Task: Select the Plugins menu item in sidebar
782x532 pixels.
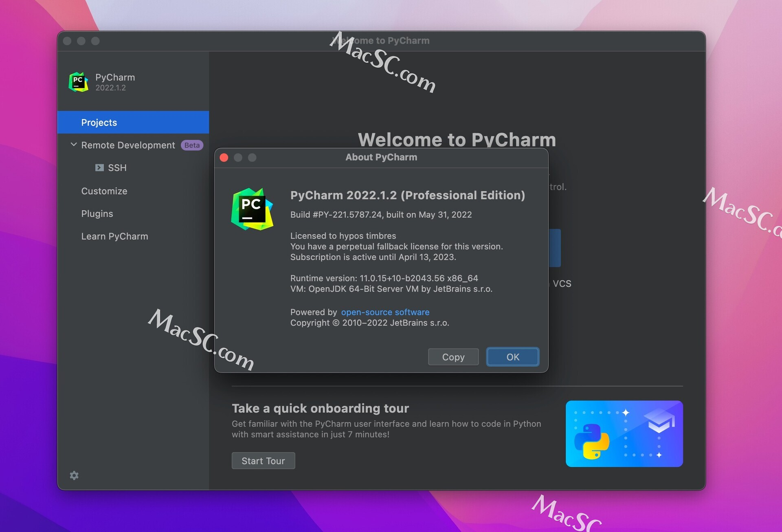Action: pos(97,213)
